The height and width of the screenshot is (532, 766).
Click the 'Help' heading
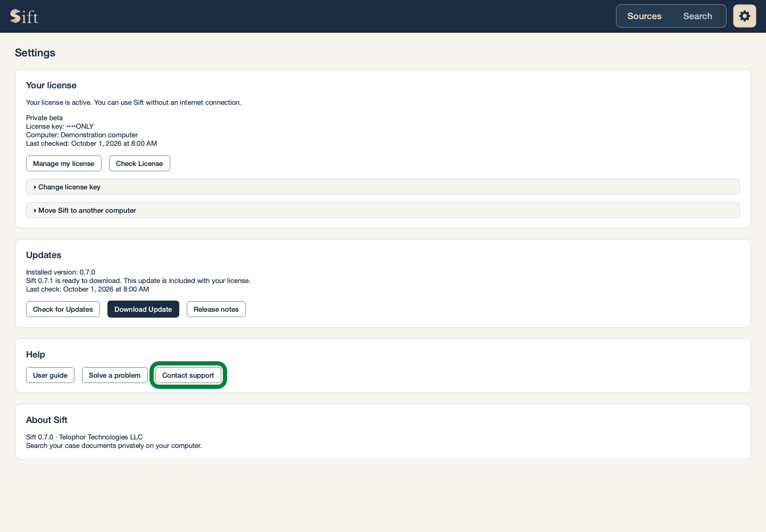point(36,354)
